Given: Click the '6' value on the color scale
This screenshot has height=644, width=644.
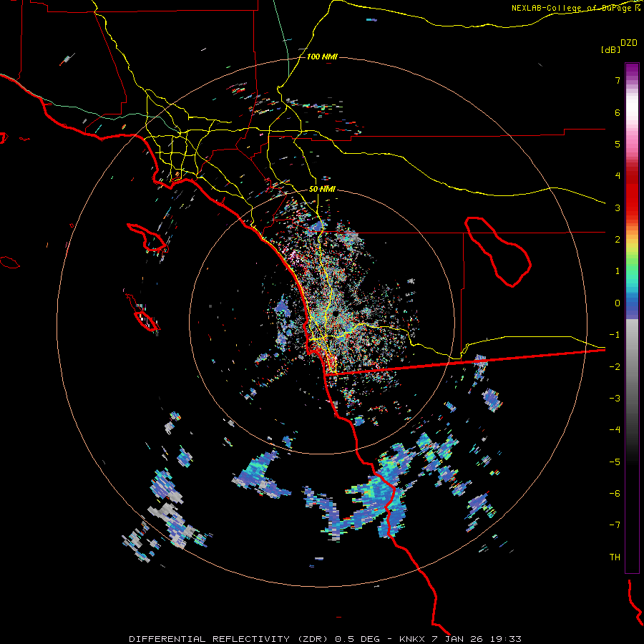Looking at the screenshot, I should (618, 112).
